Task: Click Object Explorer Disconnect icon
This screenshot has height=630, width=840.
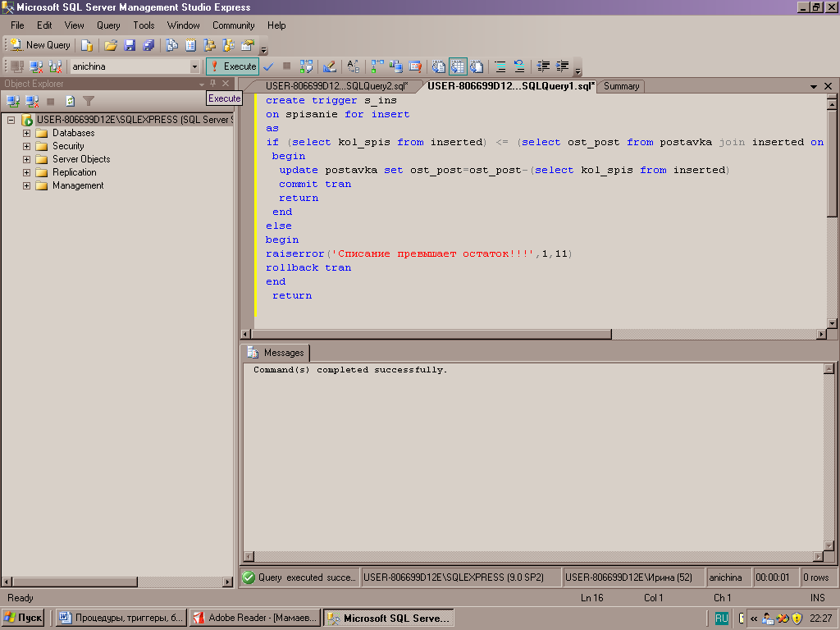Action: point(32,101)
